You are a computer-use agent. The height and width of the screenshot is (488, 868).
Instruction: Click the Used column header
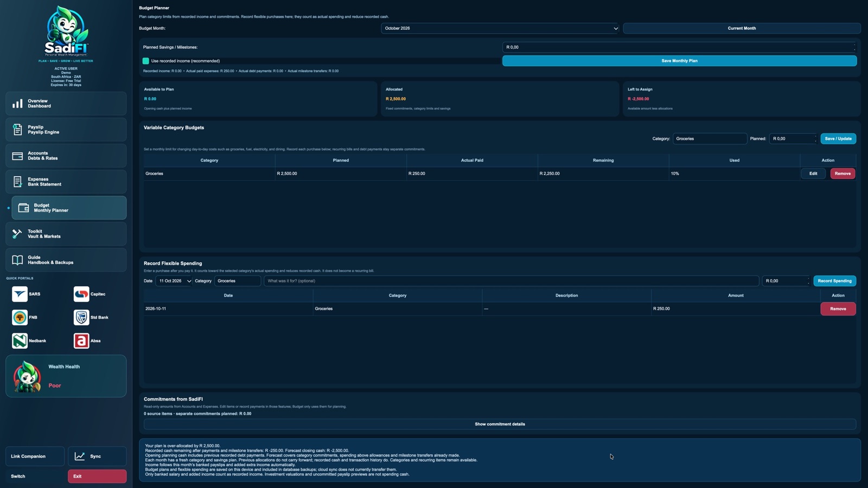coord(734,160)
